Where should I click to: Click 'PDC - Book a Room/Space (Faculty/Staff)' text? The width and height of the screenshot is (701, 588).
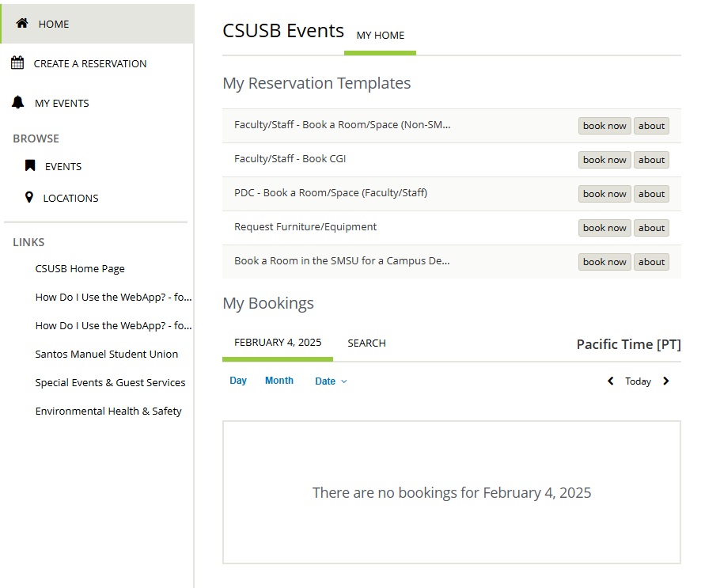coord(331,193)
